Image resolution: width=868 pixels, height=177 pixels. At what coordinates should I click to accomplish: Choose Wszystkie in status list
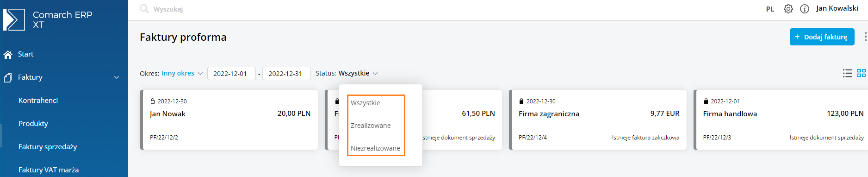[365, 103]
